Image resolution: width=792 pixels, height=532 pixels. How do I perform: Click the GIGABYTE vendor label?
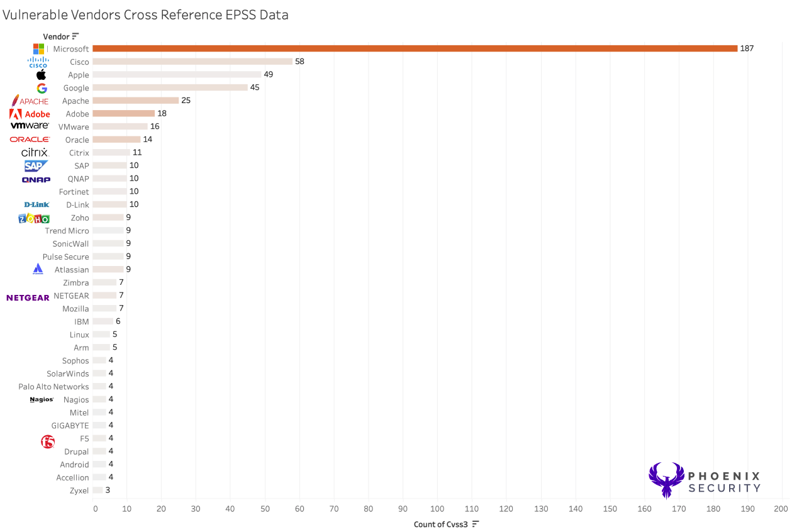(x=70, y=426)
